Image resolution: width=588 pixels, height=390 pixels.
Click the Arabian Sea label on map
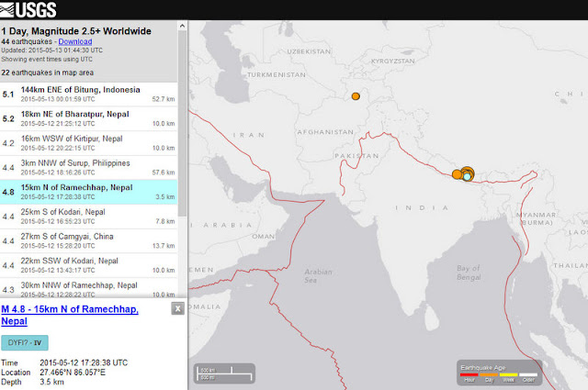pyautogui.click(x=318, y=275)
